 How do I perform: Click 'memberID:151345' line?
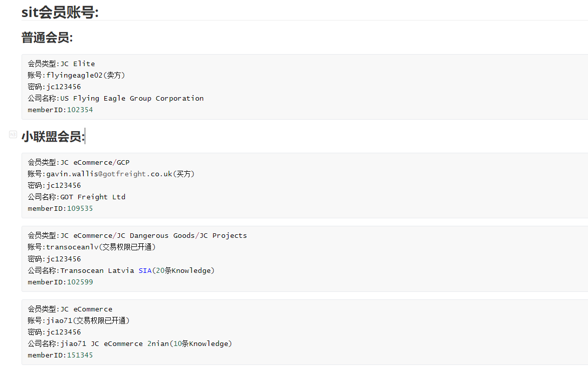(60, 355)
